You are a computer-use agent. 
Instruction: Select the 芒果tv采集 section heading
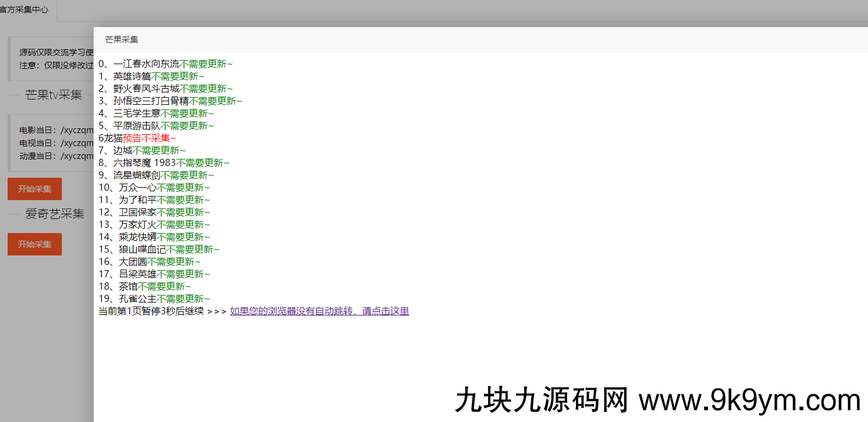54,95
